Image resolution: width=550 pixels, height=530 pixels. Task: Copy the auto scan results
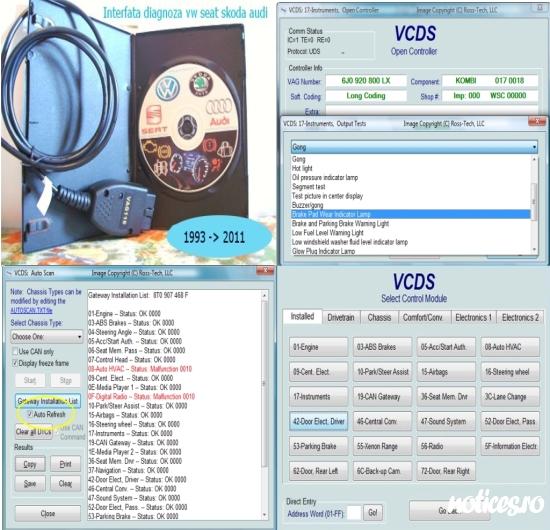[x=30, y=464]
